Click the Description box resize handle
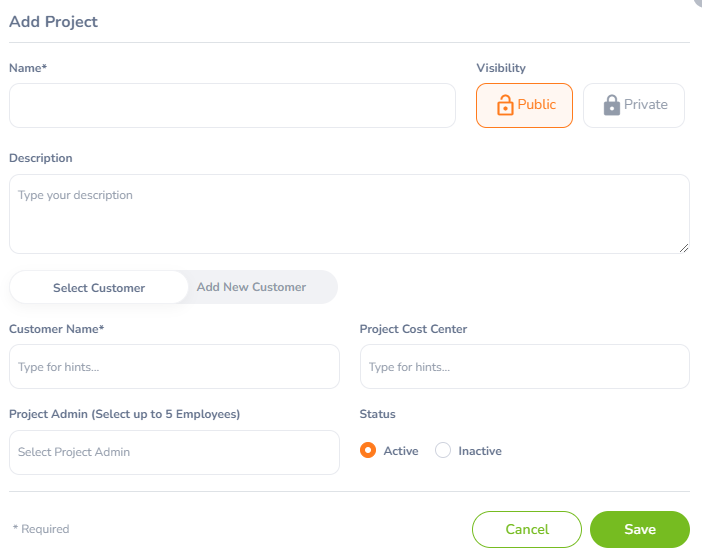Image resolution: width=702 pixels, height=558 pixels. (x=684, y=248)
